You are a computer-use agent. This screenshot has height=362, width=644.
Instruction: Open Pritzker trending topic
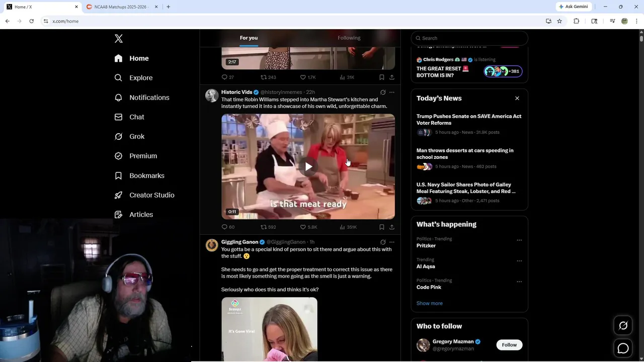(x=426, y=246)
